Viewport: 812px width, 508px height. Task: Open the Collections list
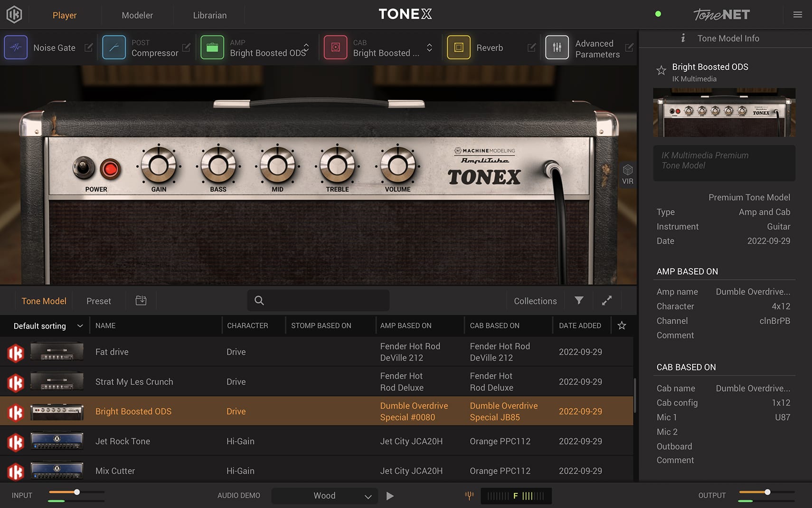(x=535, y=301)
